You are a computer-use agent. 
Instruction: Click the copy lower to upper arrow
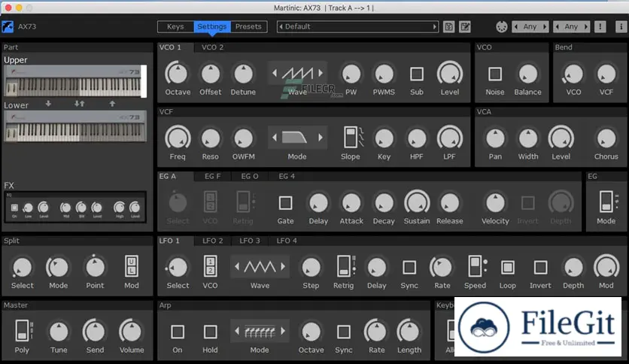(x=112, y=104)
